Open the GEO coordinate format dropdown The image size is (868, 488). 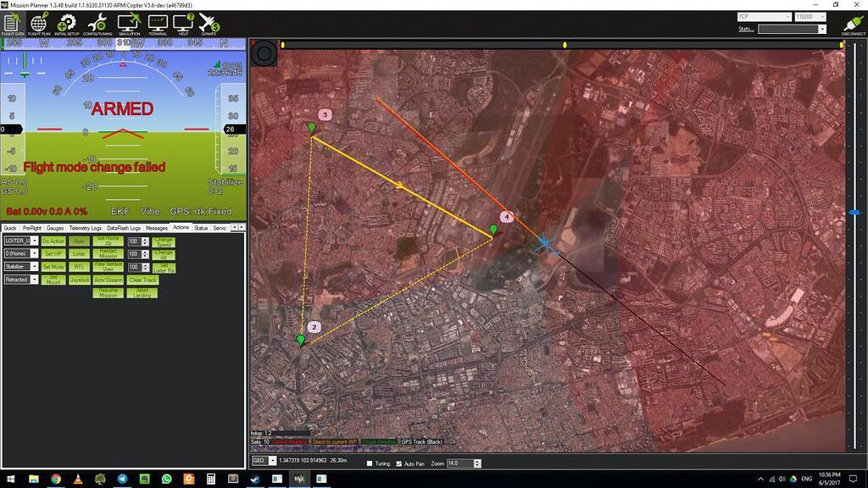pyautogui.click(x=273, y=461)
